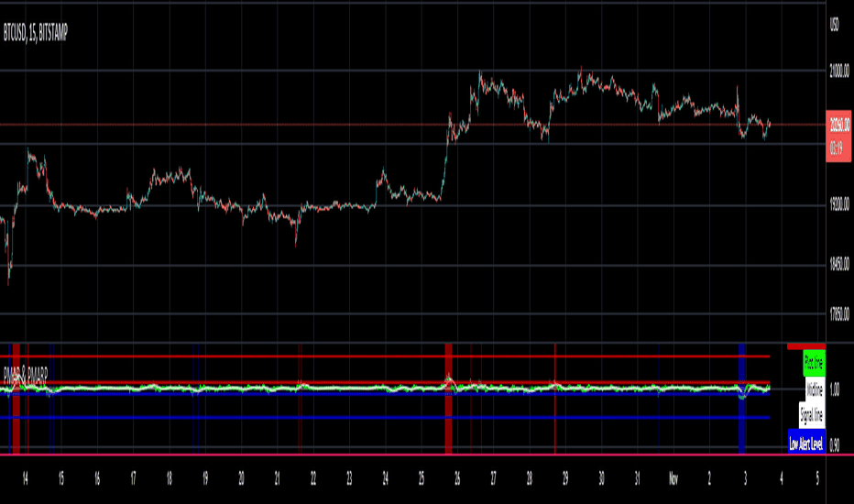Click date 27 on the time axis

click(x=493, y=478)
